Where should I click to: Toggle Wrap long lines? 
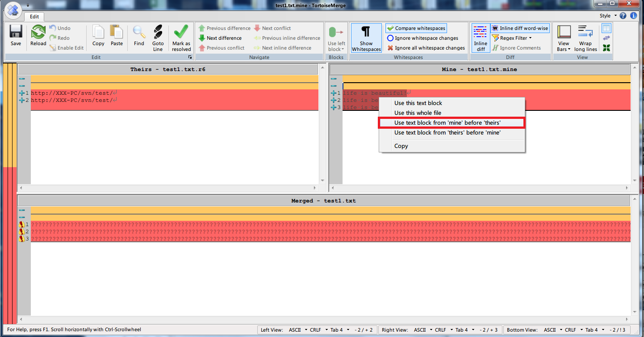point(585,38)
